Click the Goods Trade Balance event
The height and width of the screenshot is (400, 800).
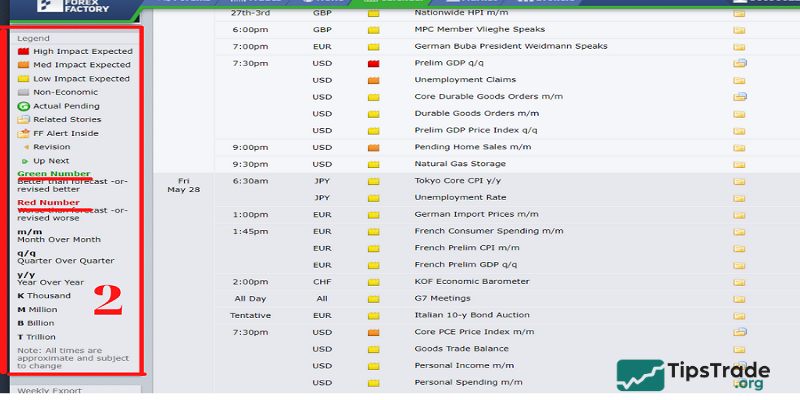click(x=461, y=349)
